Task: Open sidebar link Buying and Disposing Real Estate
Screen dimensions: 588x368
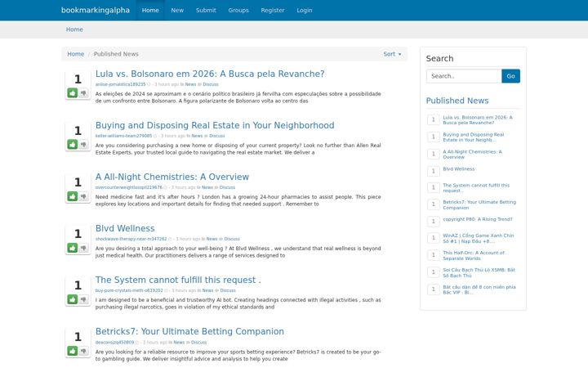Action: pyautogui.click(x=473, y=137)
